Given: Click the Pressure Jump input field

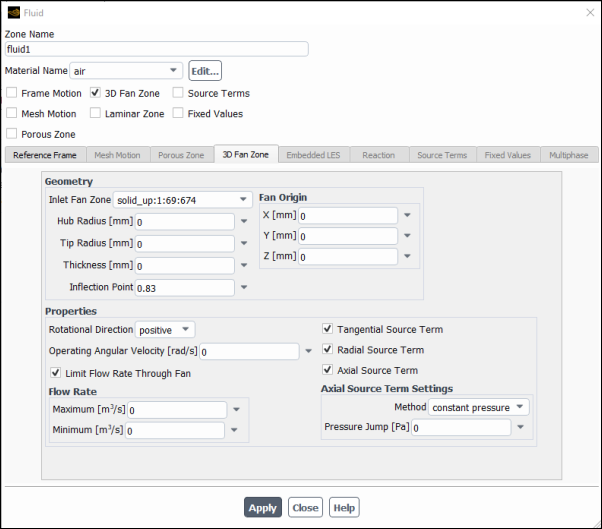Looking at the screenshot, I should pos(461,427).
